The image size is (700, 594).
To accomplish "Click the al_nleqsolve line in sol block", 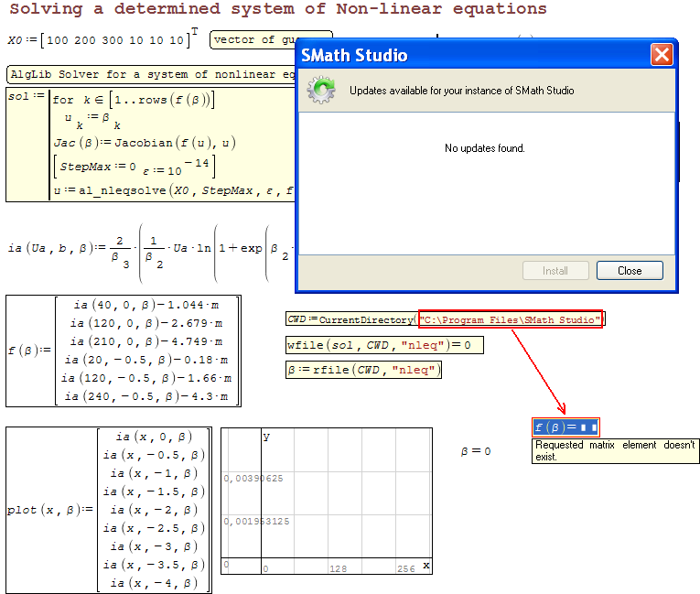I will tap(174, 190).
